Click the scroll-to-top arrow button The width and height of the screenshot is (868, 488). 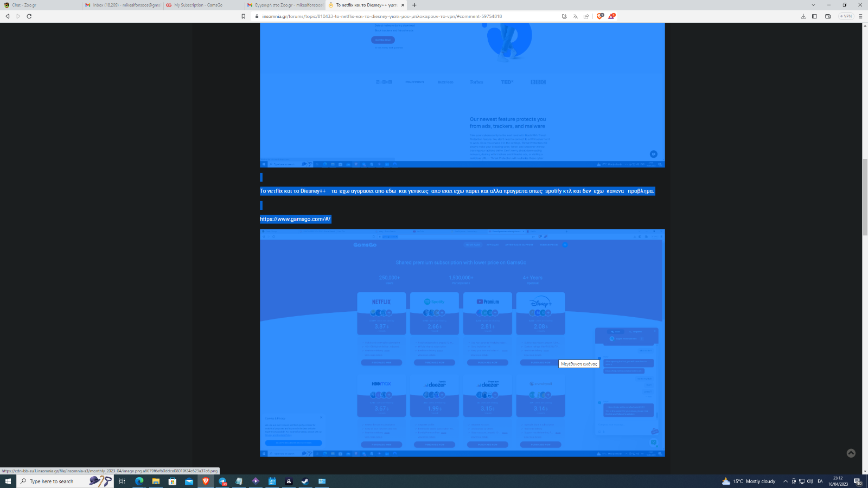(x=851, y=453)
